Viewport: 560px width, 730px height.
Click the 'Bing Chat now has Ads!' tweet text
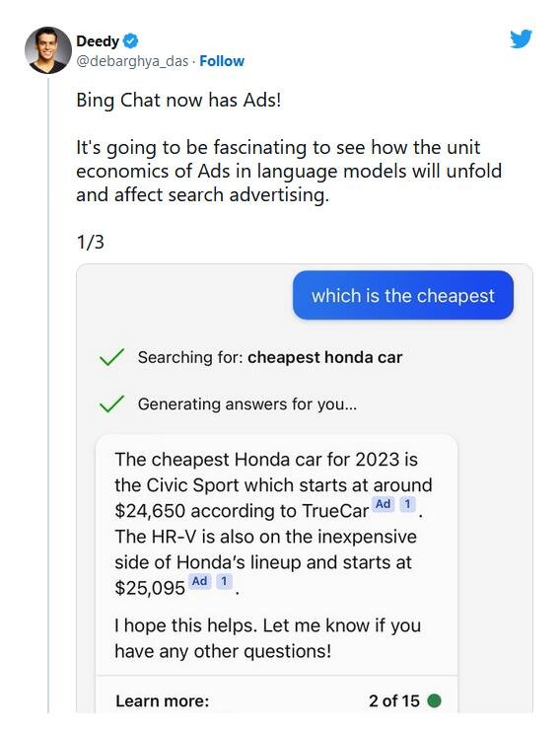178,100
